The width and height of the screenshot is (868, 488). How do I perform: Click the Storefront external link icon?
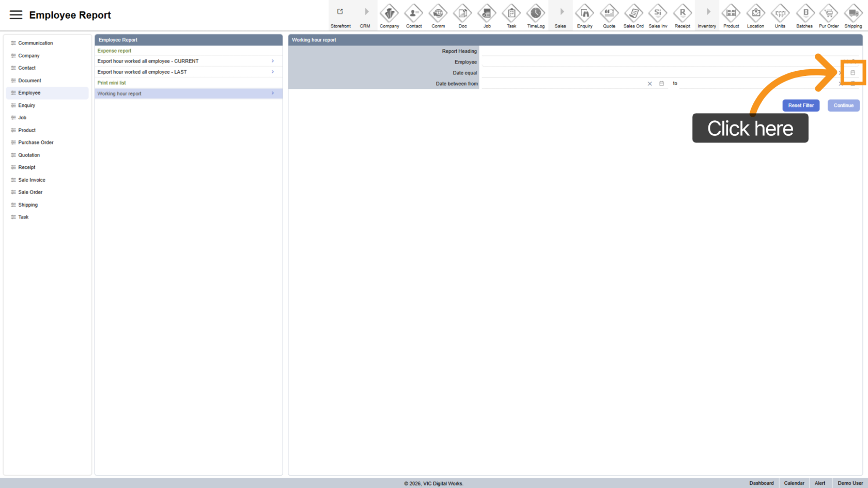[x=340, y=12]
